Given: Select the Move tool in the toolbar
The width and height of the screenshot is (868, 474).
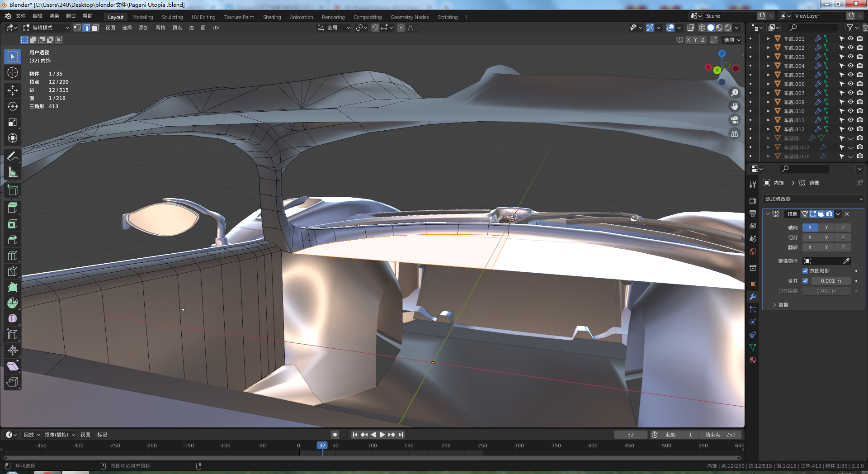Looking at the screenshot, I should point(13,90).
